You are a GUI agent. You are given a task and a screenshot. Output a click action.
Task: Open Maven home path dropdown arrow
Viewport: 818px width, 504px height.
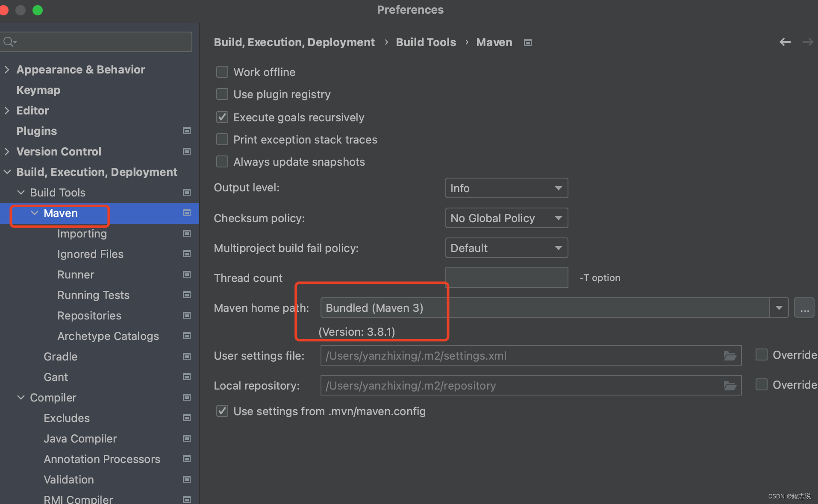(x=779, y=308)
